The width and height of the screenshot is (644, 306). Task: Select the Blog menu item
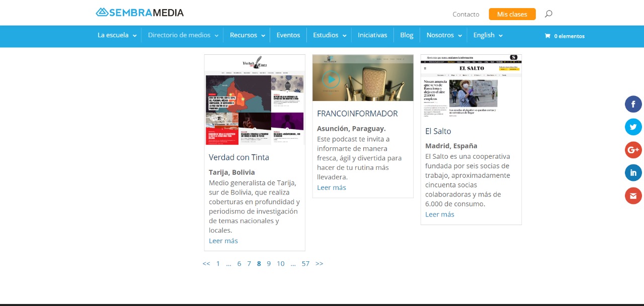point(406,35)
